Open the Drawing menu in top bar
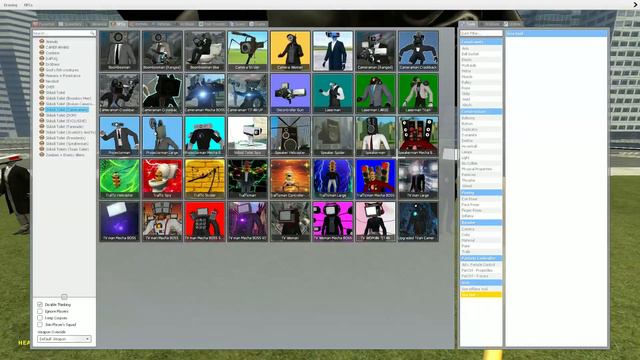Viewport: 640px width, 360px height. tap(11, 5)
